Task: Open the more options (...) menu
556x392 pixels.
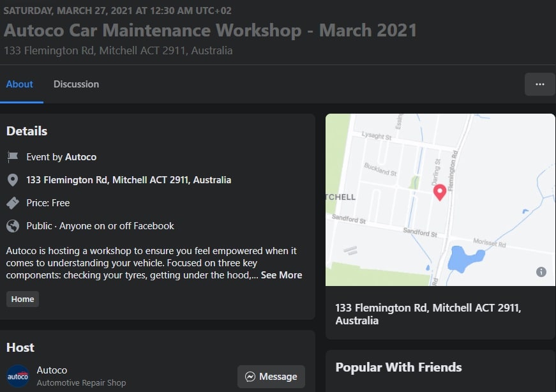Action: (539, 84)
